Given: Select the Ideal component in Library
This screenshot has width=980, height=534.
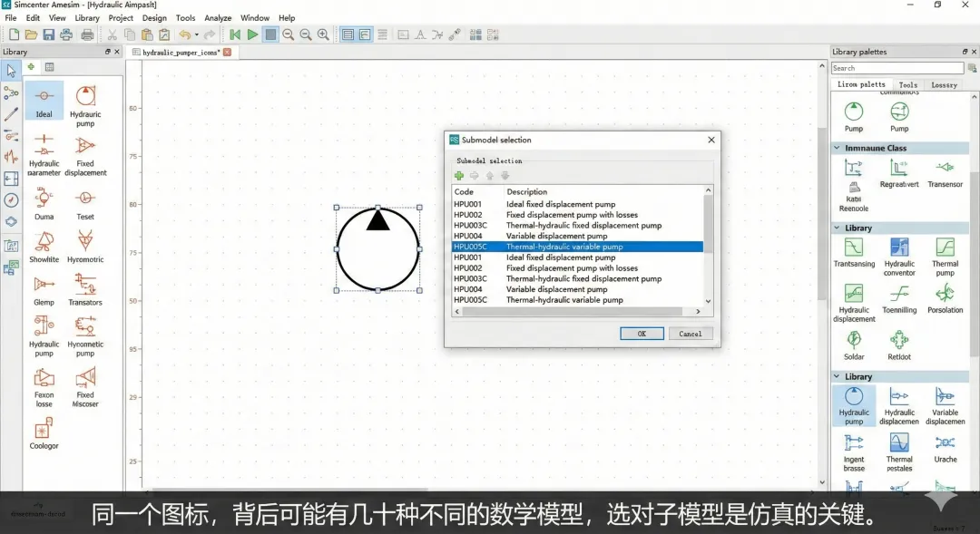Looking at the screenshot, I should coord(44,101).
